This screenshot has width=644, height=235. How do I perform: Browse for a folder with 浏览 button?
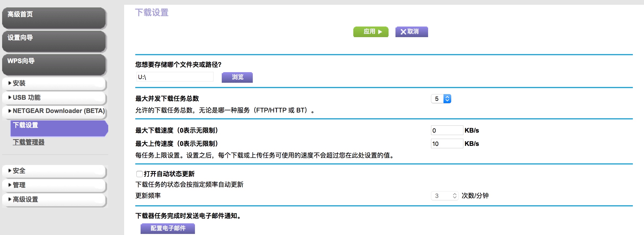pos(237,77)
